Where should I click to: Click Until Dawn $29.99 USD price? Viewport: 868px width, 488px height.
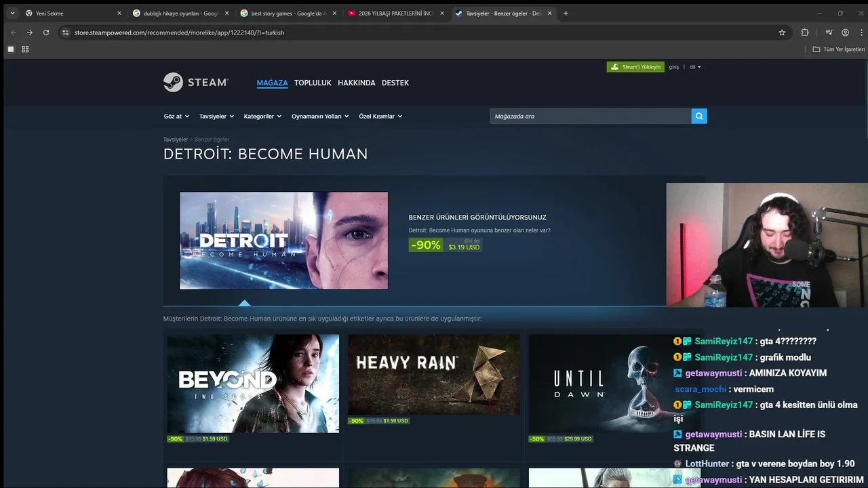578,439
